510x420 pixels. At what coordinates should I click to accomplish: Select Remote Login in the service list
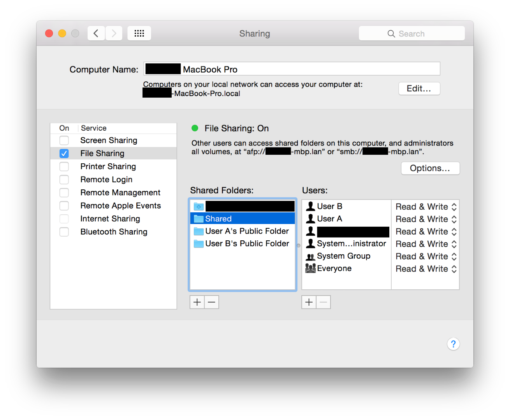[x=106, y=179]
